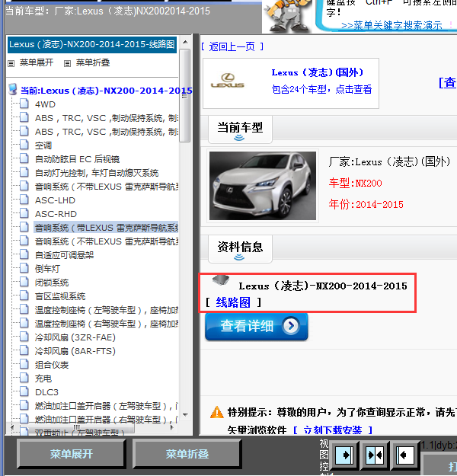Select the ASC-LHD tree item
This screenshot has height=476, width=457.
[x=55, y=200]
